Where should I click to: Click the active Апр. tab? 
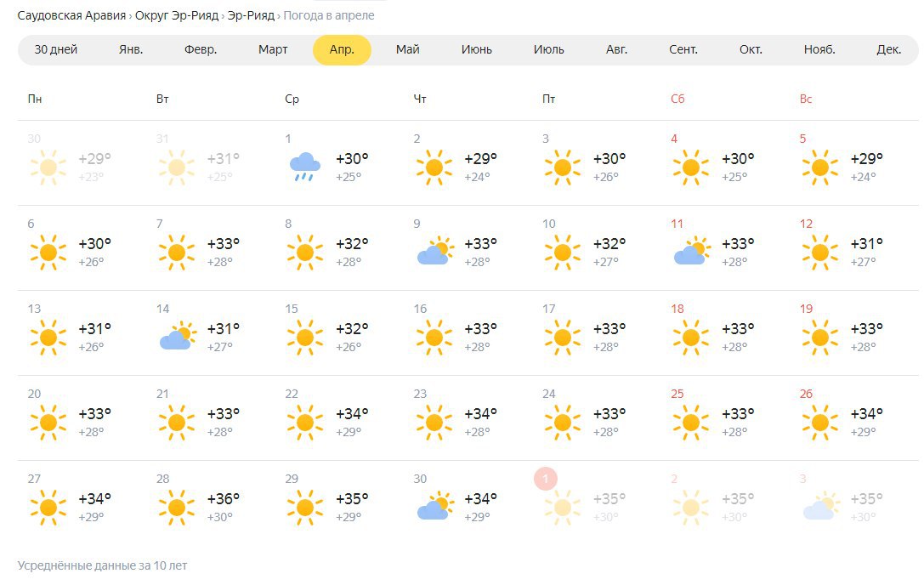coord(342,49)
